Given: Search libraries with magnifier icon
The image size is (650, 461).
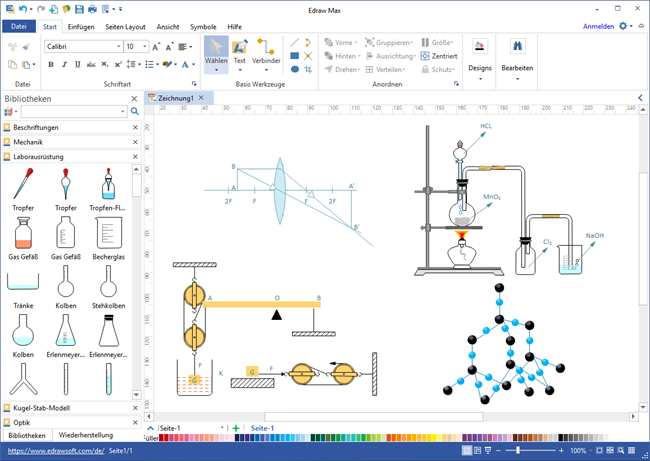Looking at the screenshot, I should (x=135, y=111).
